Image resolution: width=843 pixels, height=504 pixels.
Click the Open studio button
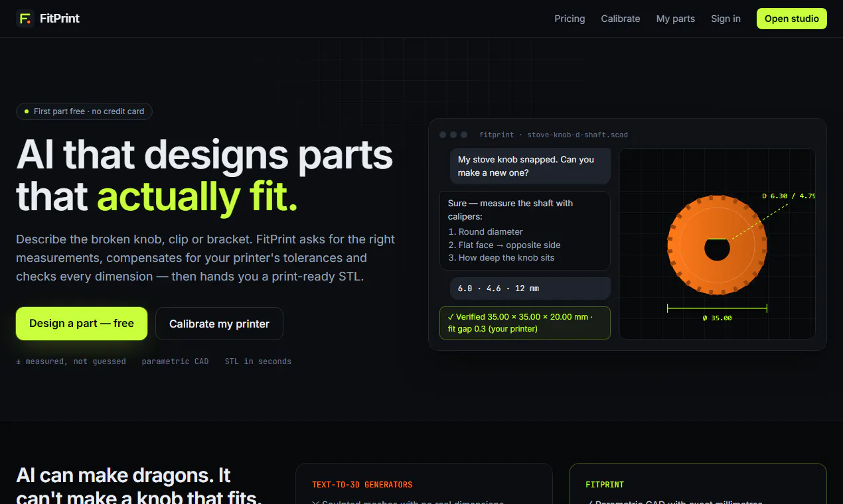[x=792, y=19]
